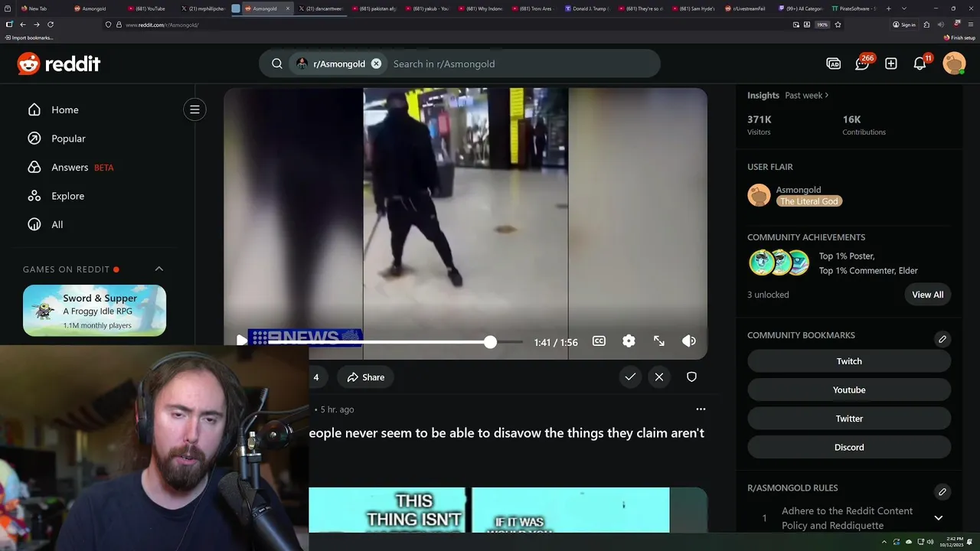
Task: Open a new browser tab
Action: tap(888, 8)
